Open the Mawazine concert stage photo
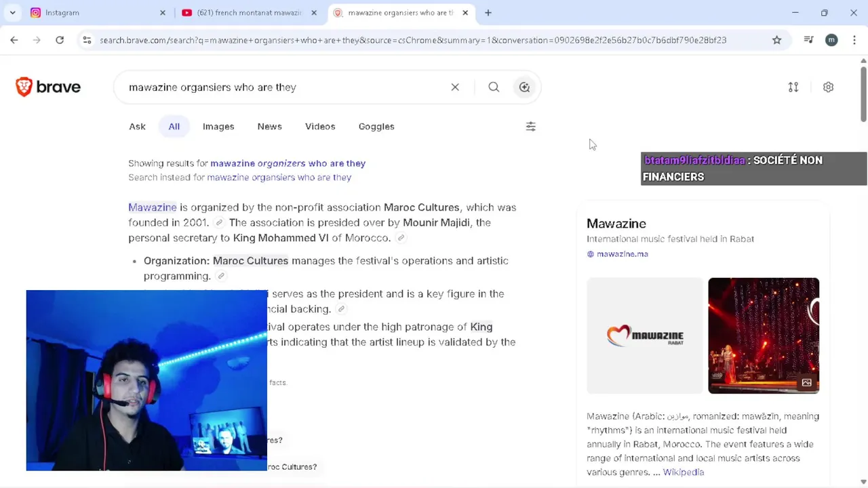The height and width of the screenshot is (488, 868). [x=764, y=335]
